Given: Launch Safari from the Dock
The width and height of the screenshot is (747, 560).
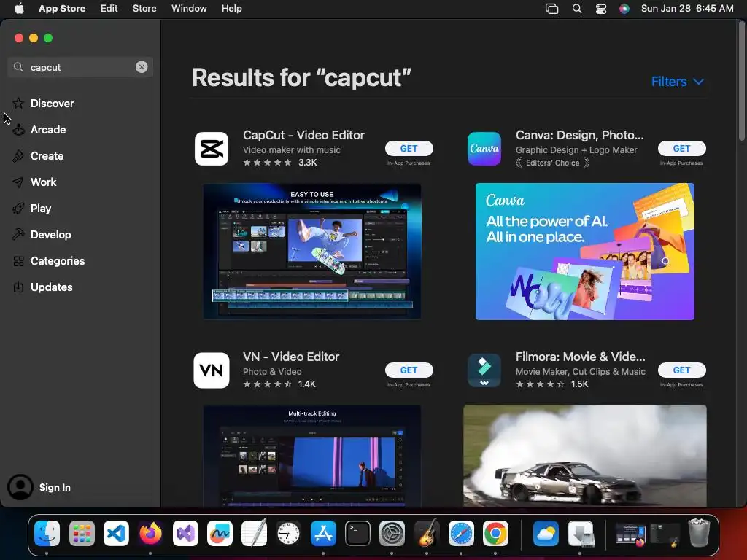Looking at the screenshot, I should (x=461, y=533).
